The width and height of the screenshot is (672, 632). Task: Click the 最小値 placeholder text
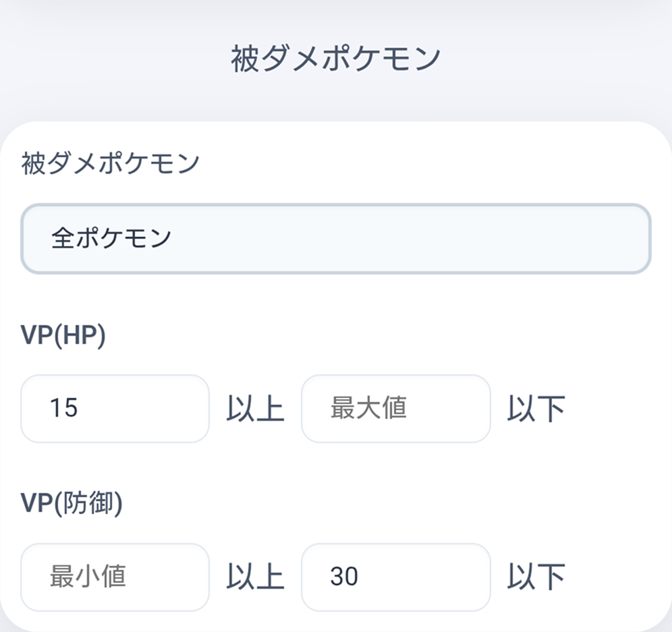[x=88, y=577]
